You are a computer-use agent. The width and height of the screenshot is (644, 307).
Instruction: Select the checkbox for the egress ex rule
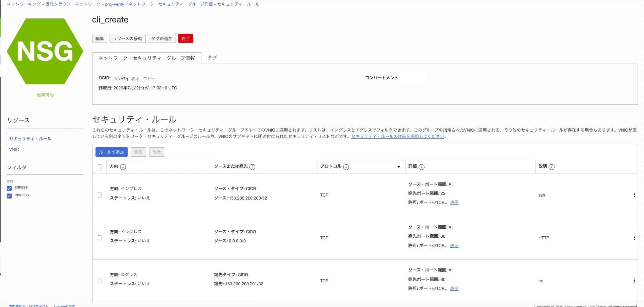[x=99, y=281]
